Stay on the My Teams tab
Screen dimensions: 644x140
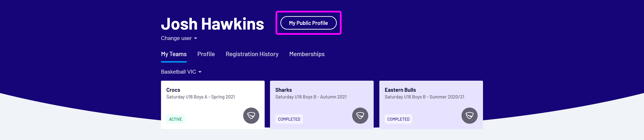[x=174, y=54]
